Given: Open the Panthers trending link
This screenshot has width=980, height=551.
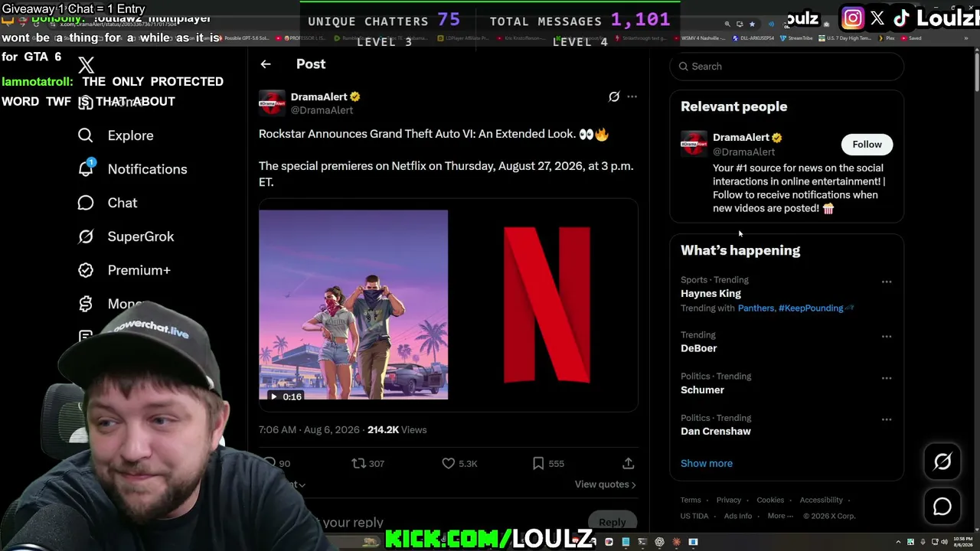Looking at the screenshot, I should coord(756,308).
